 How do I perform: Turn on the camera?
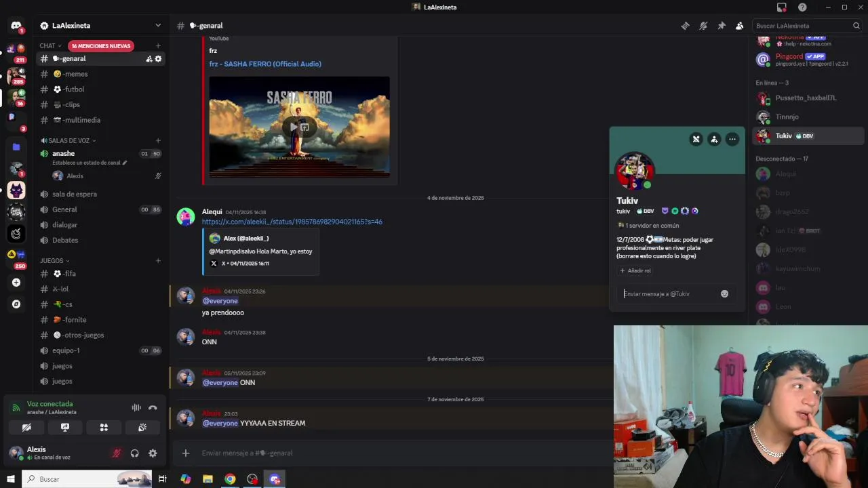(26, 428)
